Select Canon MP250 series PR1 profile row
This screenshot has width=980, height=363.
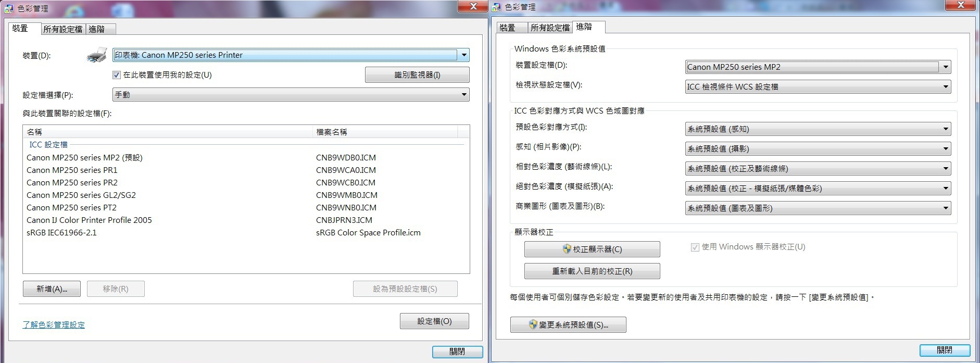point(245,170)
